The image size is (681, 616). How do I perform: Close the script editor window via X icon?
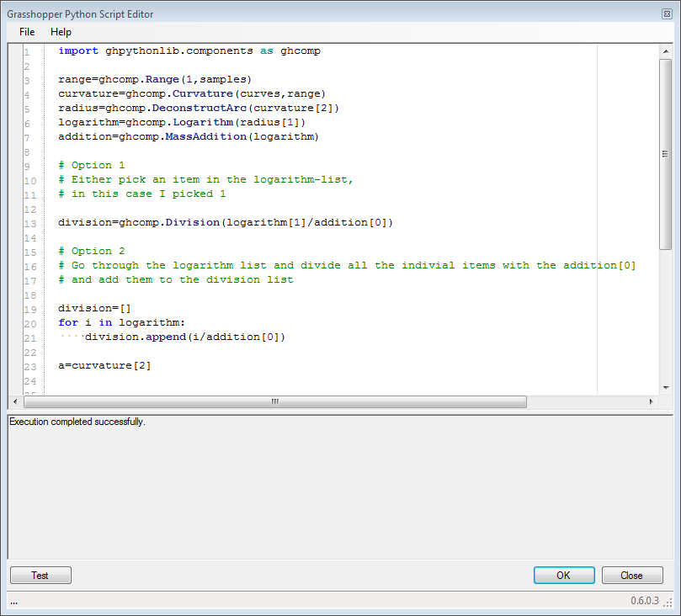(x=667, y=14)
